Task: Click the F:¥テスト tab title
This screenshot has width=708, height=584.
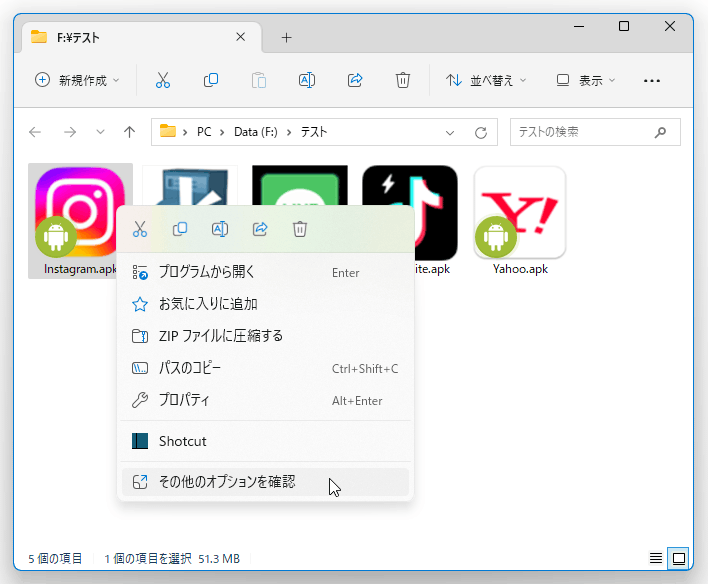Action: (x=79, y=37)
